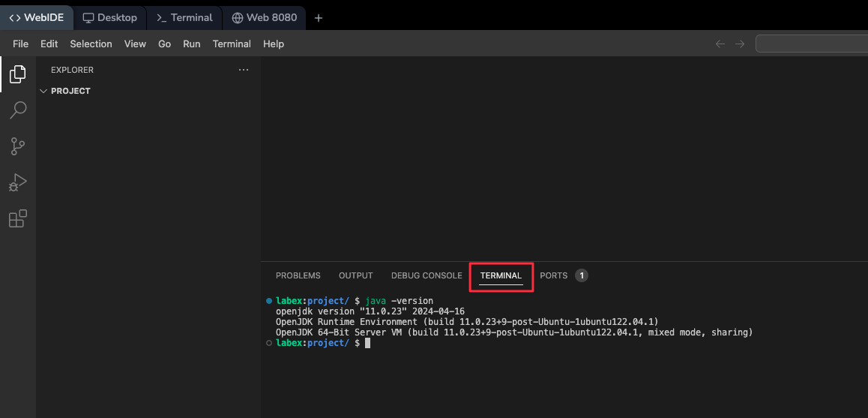Show the PROBLEMS panel tab
The image size is (868, 418).
tap(298, 275)
